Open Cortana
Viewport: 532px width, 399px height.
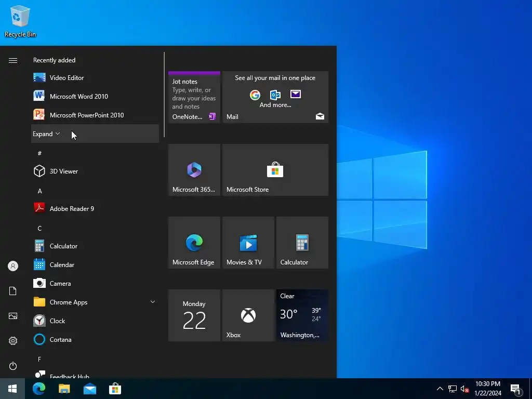95,339
